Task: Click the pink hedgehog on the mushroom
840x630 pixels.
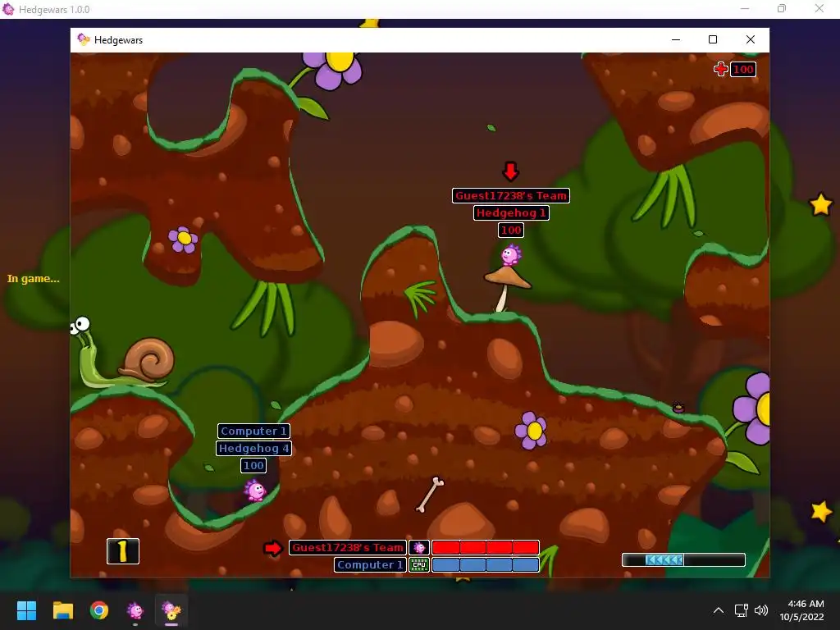Action: point(511,255)
